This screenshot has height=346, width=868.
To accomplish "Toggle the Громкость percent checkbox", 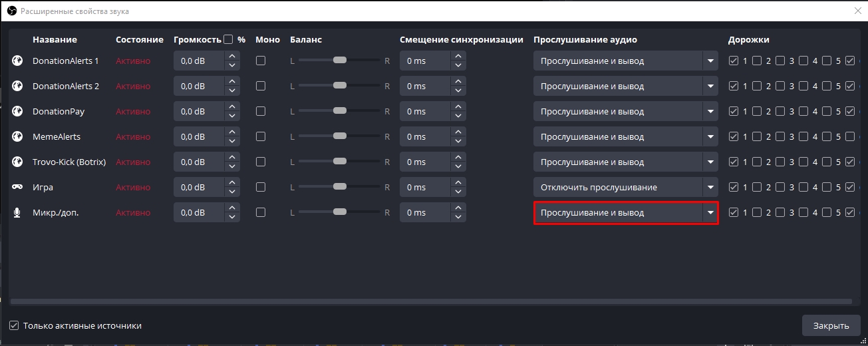I will 228,39.
